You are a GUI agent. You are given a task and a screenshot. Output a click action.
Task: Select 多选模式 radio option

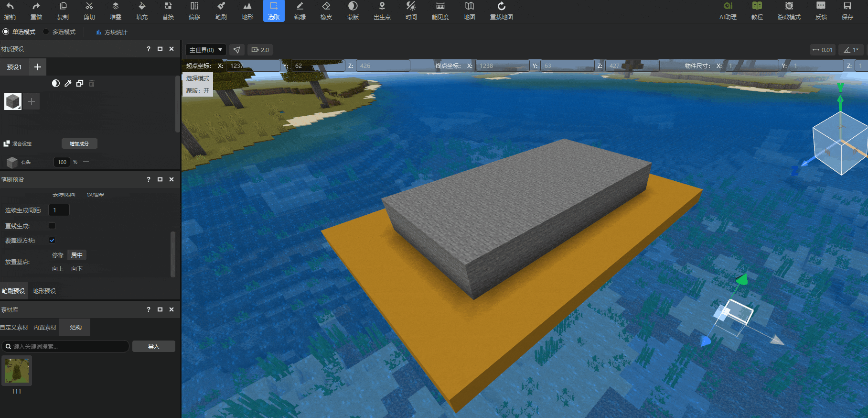point(59,32)
